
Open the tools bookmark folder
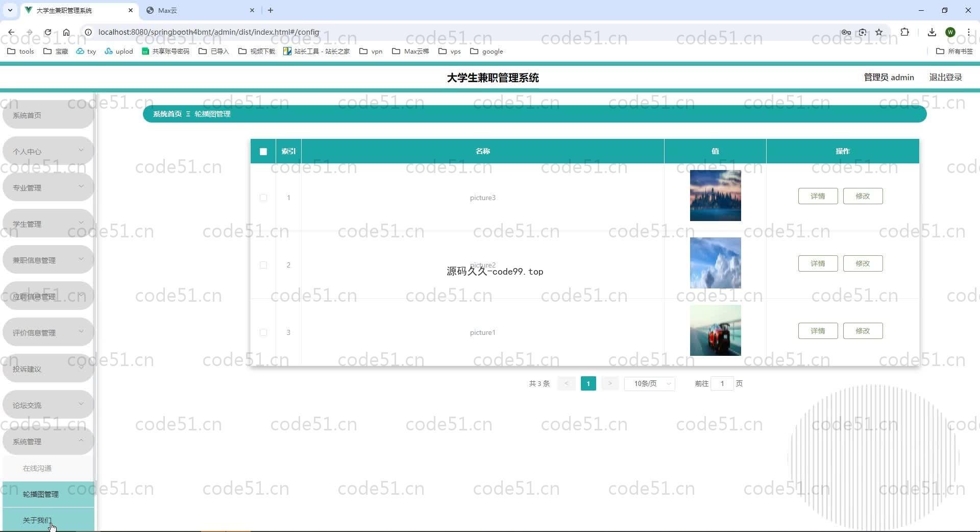click(x=20, y=51)
